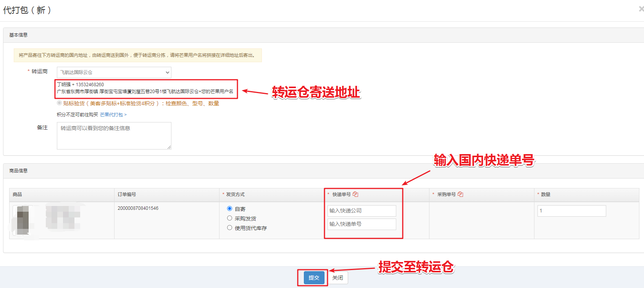Click the 提交 button
The height and width of the screenshot is (288, 644).
point(314,278)
